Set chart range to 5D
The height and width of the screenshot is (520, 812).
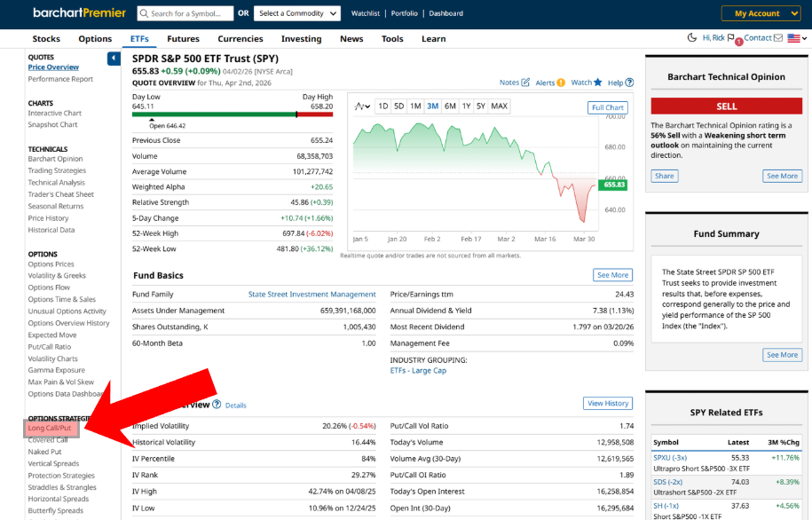click(x=398, y=106)
